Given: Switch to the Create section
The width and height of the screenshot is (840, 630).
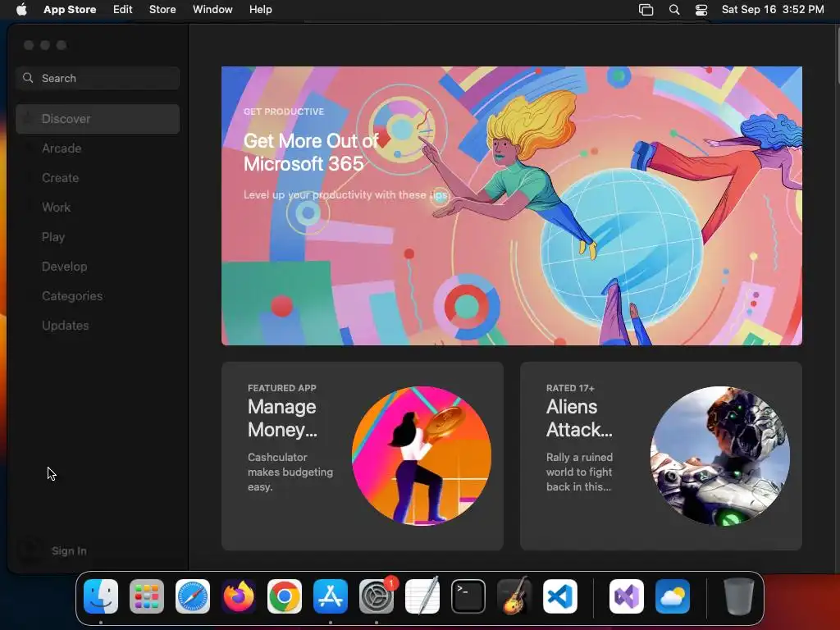Looking at the screenshot, I should click(98, 178).
